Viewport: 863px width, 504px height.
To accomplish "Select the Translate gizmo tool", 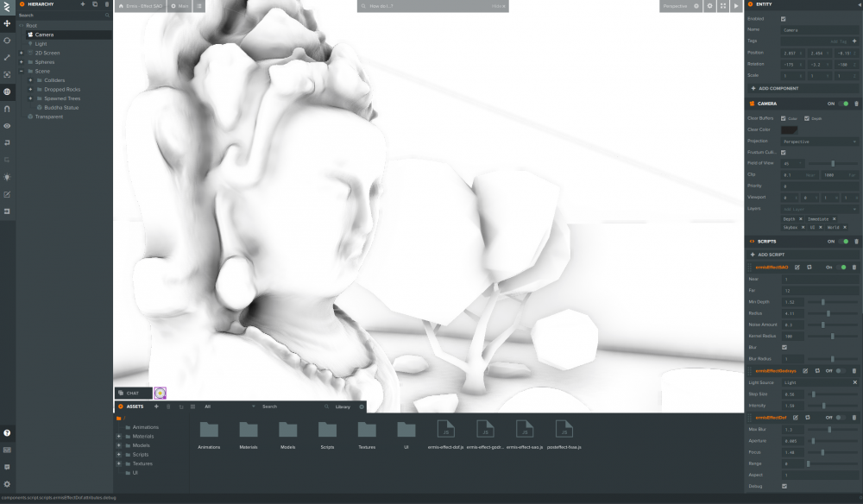I will click(x=7, y=23).
